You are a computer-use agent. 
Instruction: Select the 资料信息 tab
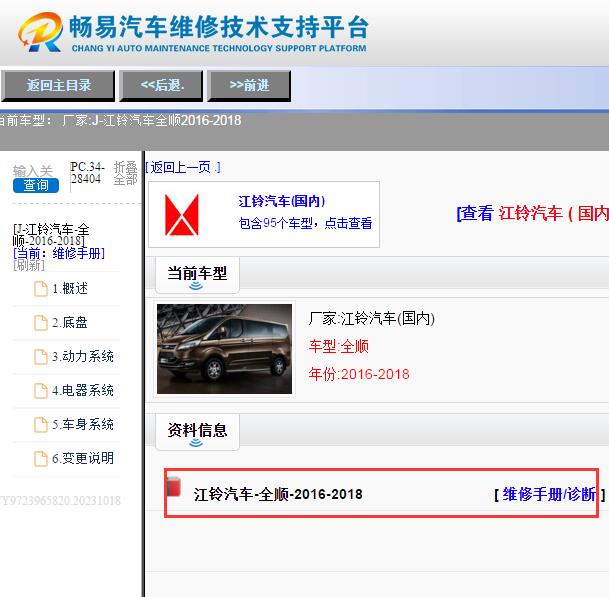coord(197,432)
